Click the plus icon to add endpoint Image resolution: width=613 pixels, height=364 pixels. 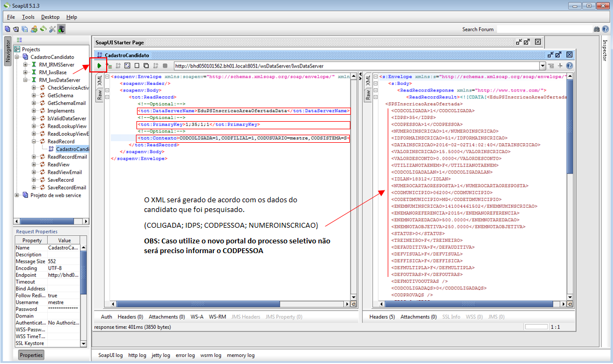click(x=560, y=65)
